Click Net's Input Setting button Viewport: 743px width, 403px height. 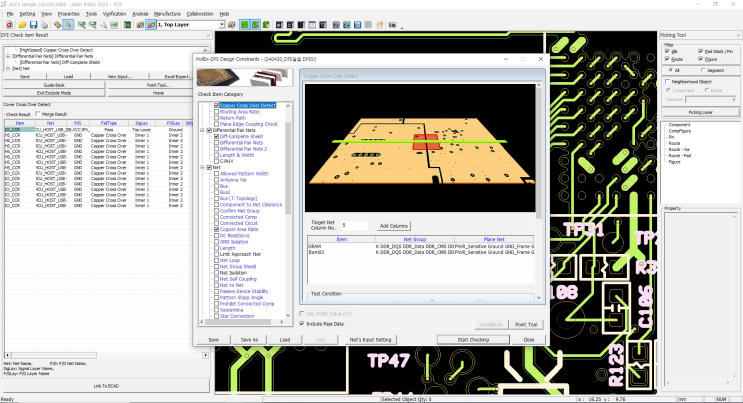click(371, 340)
